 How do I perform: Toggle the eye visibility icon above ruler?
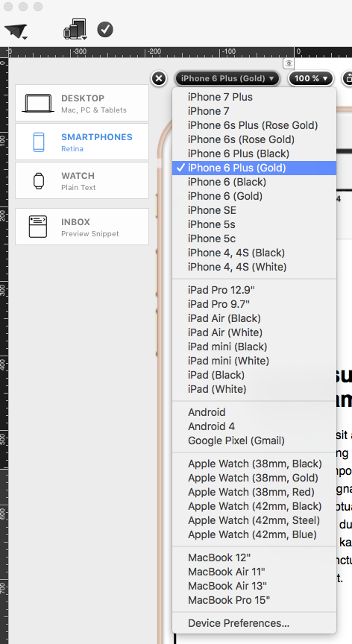[289, 63]
